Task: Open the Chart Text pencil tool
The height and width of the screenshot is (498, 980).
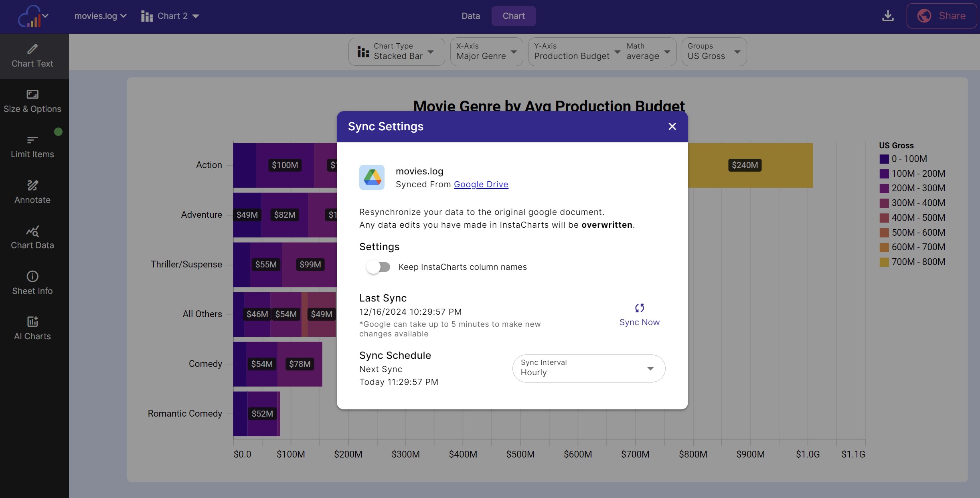Action: 32,56
